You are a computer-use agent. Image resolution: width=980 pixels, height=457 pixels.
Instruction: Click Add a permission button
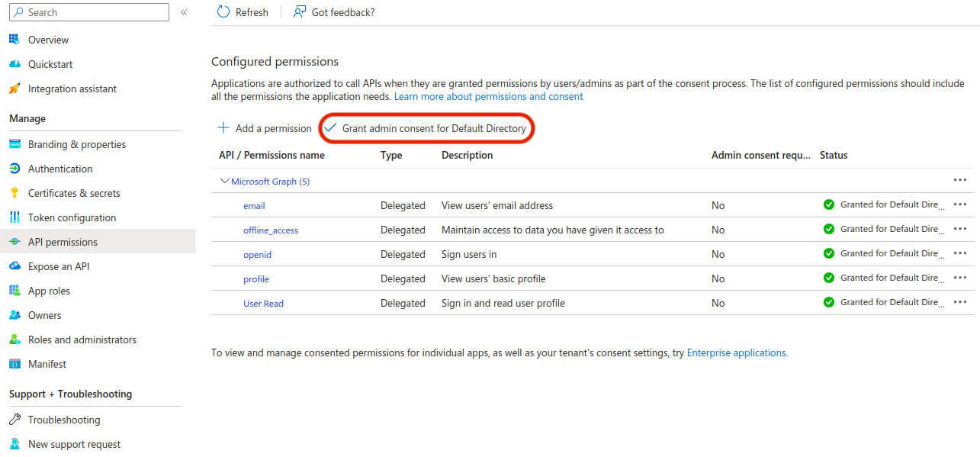(x=265, y=128)
